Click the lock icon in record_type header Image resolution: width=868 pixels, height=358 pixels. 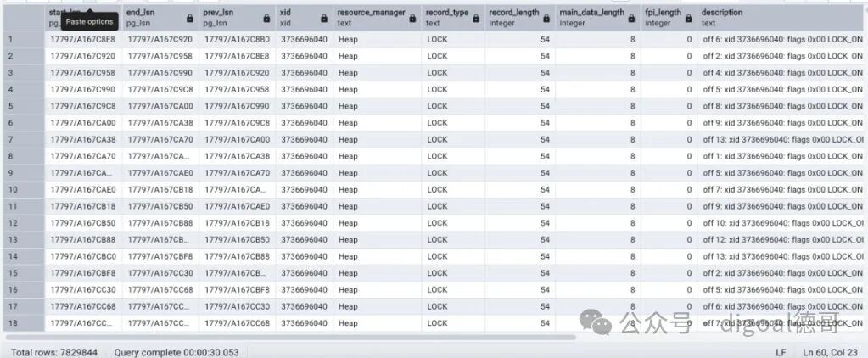476,19
